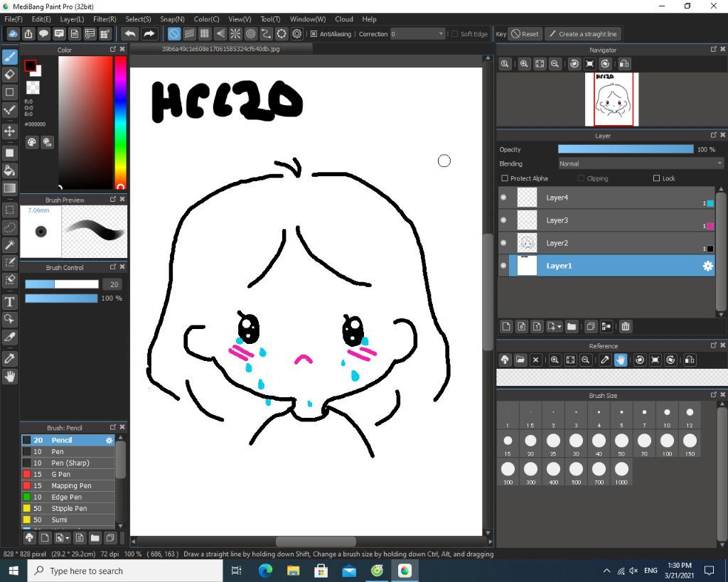Select the Gradient tool
728x582 pixels.
point(10,188)
